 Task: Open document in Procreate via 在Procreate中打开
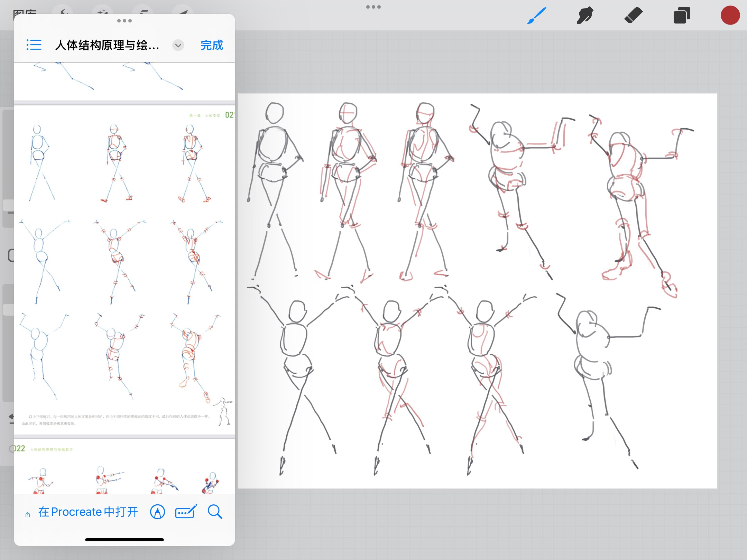[88, 512]
